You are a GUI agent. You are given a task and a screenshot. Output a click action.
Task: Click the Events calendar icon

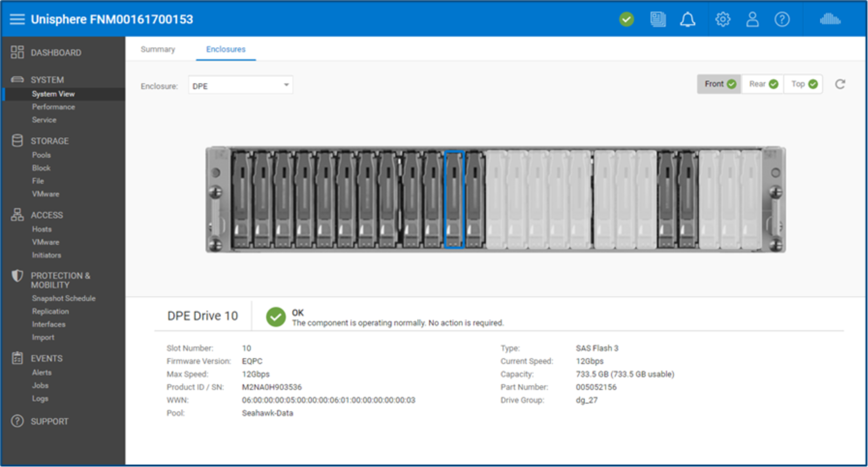(17, 358)
